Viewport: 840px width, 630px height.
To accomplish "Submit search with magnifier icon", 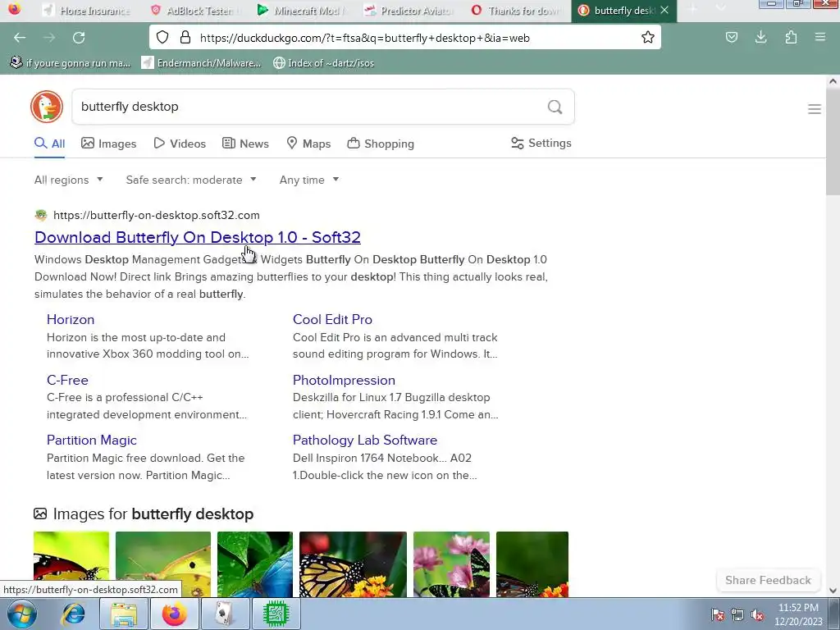I will point(555,107).
